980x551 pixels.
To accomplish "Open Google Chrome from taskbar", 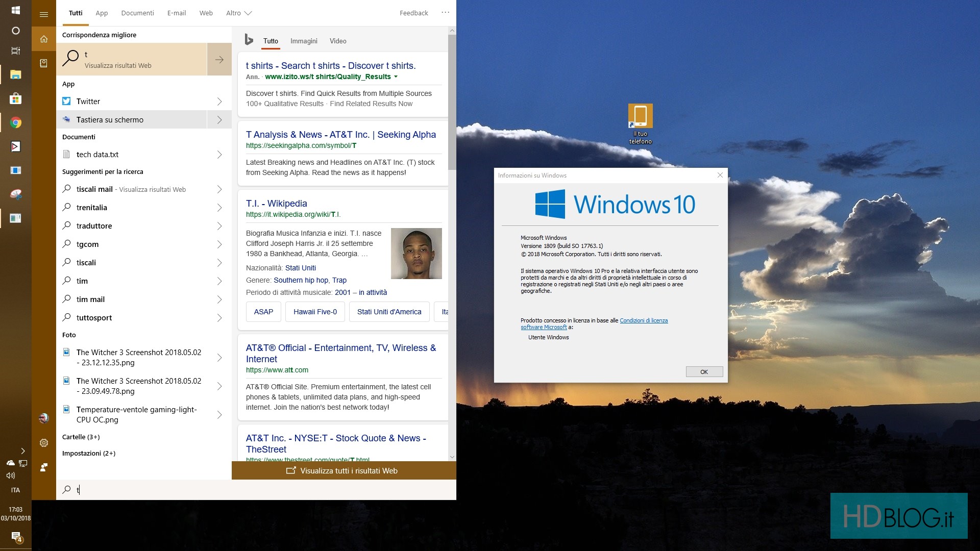I will click(15, 122).
